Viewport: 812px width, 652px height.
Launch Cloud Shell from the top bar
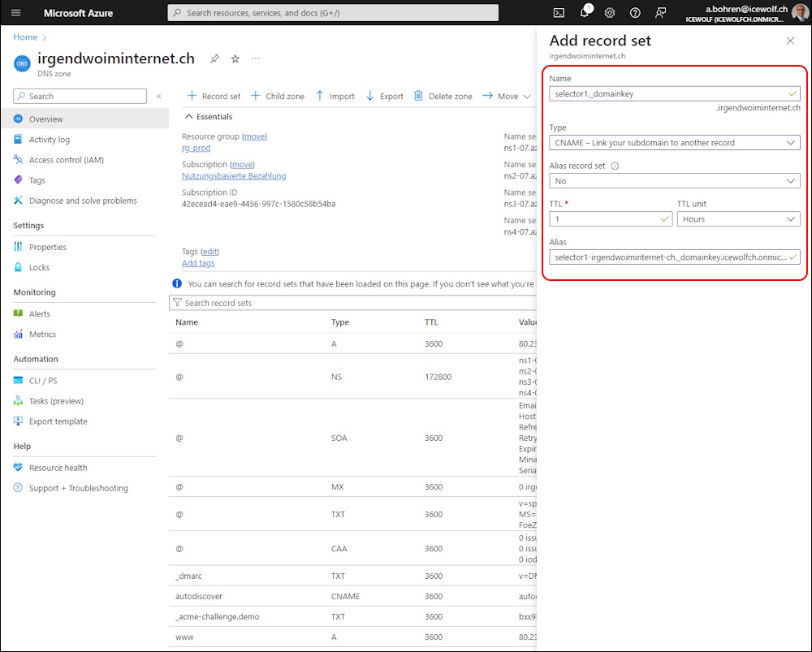pyautogui.click(x=559, y=13)
